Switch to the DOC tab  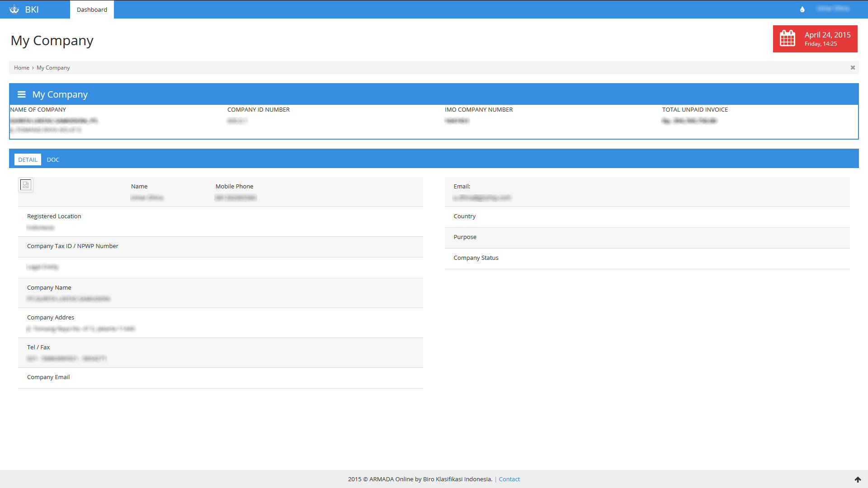point(53,160)
